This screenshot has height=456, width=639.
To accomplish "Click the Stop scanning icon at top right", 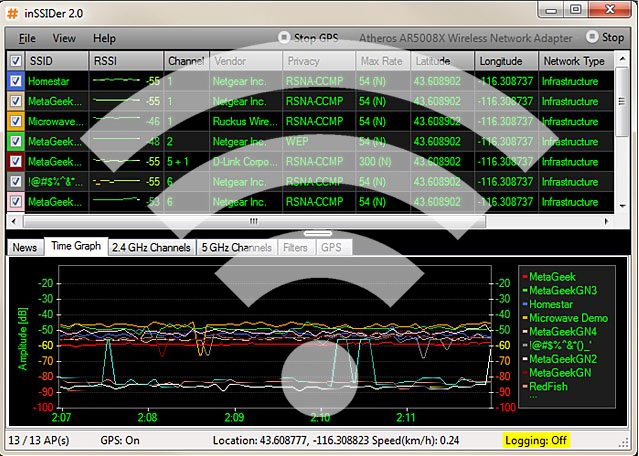I will click(590, 38).
